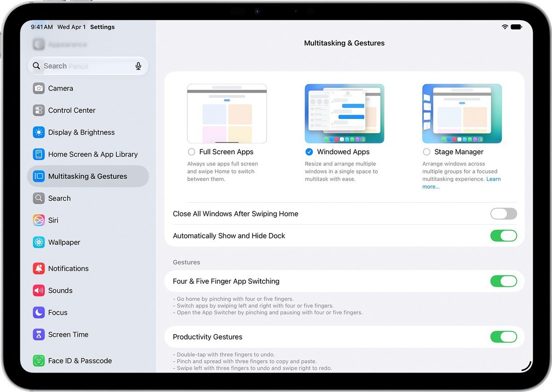
Task: Turn off Automatically Show and Hide Dock
Action: (x=504, y=236)
